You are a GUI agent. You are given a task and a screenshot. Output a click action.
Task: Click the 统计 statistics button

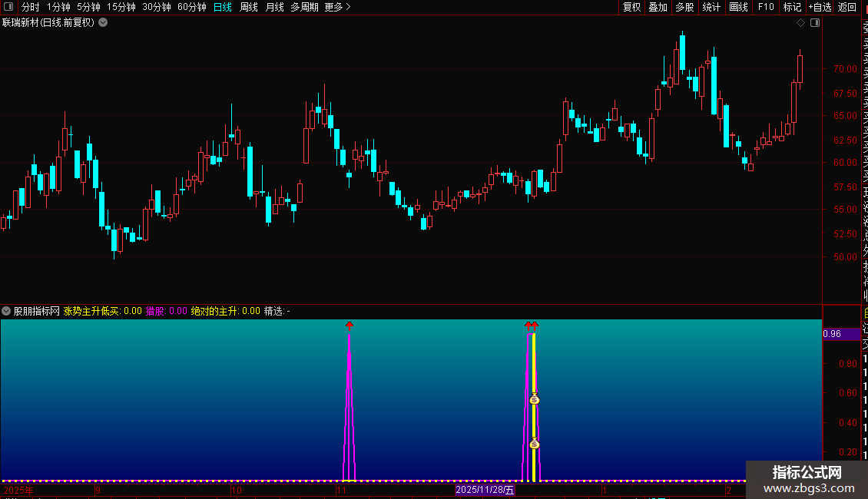click(x=711, y=7)
